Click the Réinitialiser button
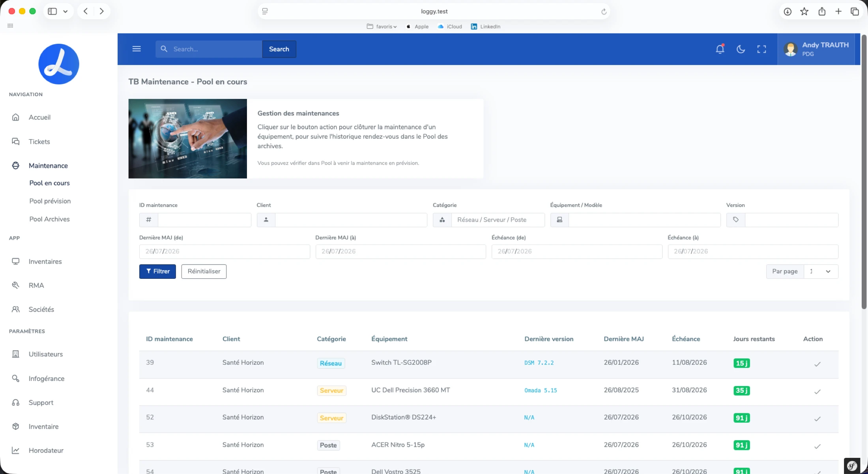Viewport: 868px width, 474px height. [204, 271]
